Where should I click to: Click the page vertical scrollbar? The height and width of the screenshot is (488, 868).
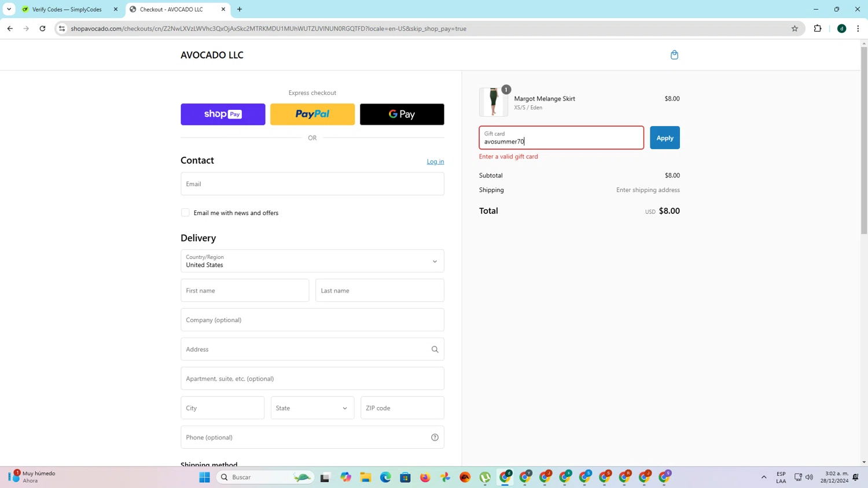tap(864, 140)
